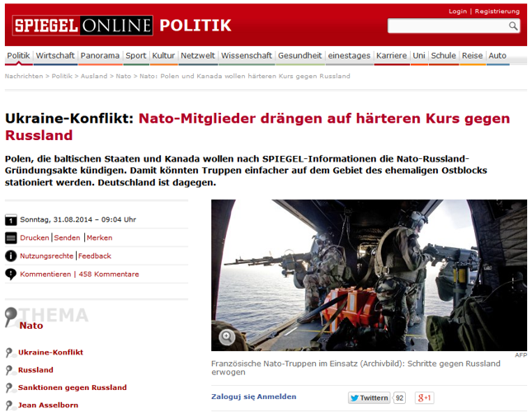This screenshot has height=413, width=532.
Task: Share article with Twittern button
Action: [x=369, y=397]
